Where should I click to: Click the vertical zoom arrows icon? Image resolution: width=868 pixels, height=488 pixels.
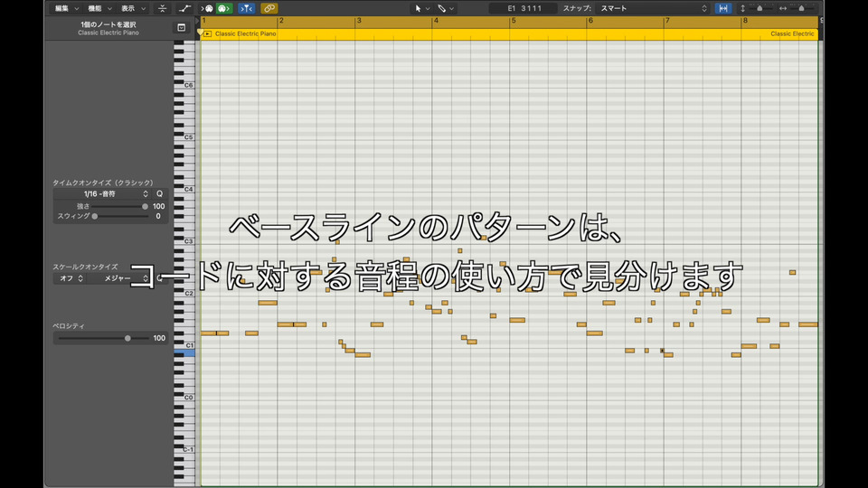(x=743, y=8)
